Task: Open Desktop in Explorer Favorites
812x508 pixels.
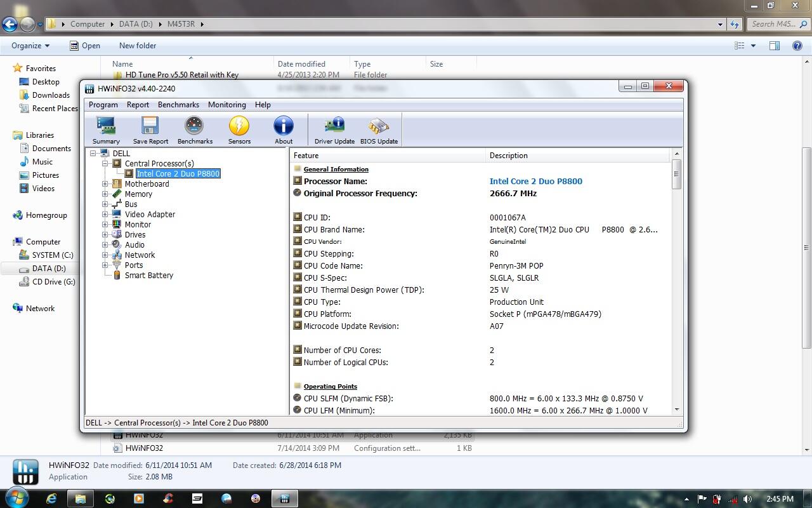Action: pos(46,81)
